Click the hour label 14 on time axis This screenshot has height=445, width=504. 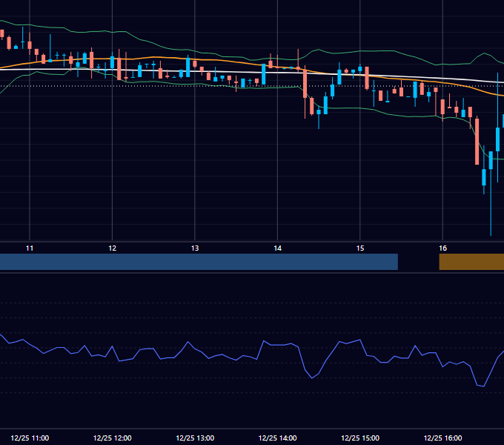(x=277, y=248)
